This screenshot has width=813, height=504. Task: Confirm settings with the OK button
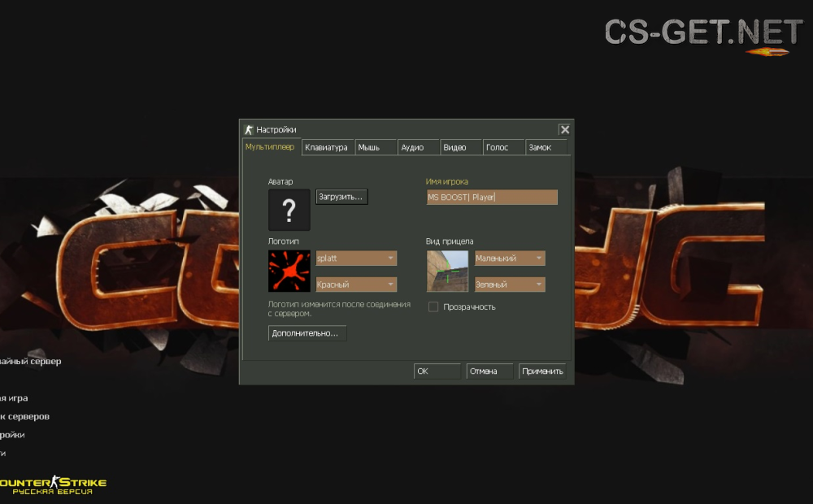pos(437,371)
